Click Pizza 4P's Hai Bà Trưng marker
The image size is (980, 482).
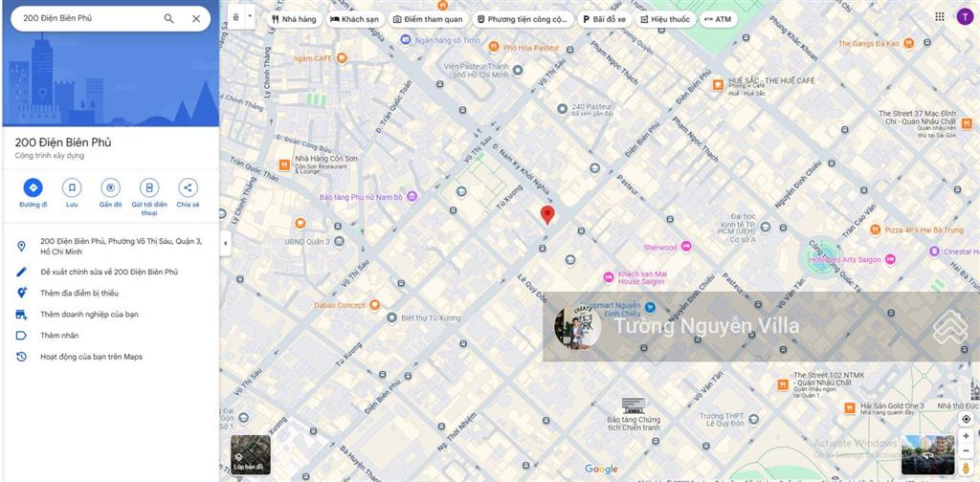[x=875, y=230]
